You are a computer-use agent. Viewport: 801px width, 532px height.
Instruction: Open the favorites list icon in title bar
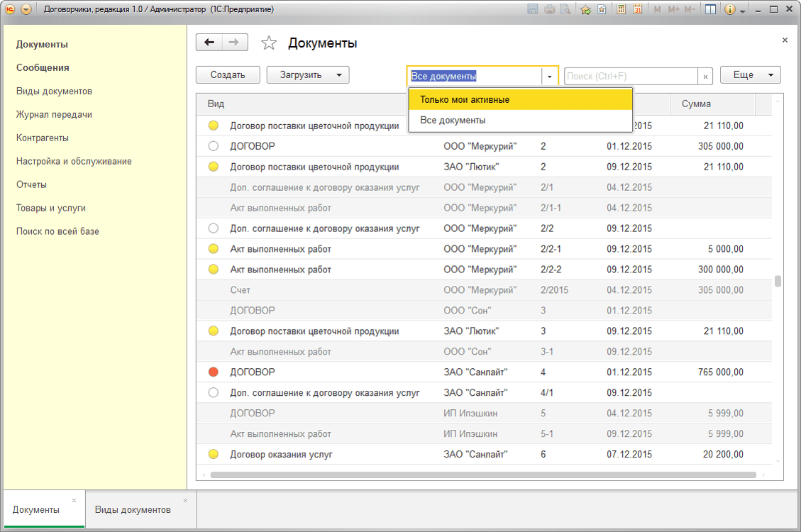602,10
